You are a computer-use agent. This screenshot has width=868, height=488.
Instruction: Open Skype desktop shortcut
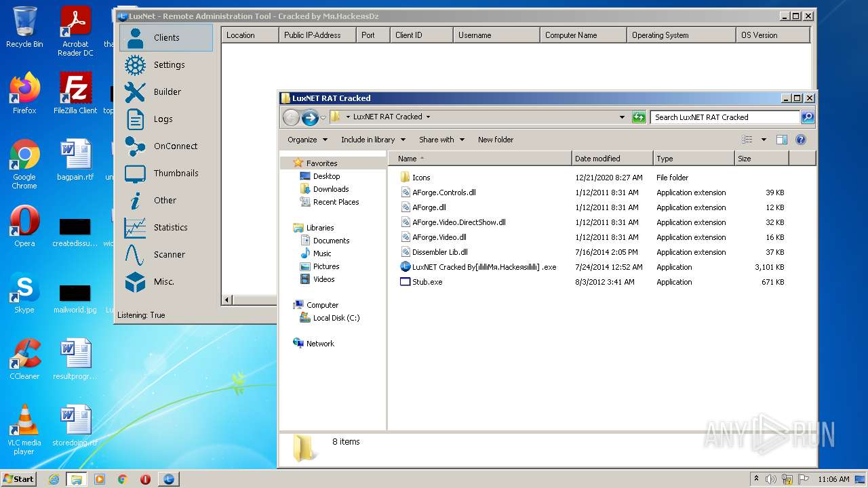tap(24, 293)
